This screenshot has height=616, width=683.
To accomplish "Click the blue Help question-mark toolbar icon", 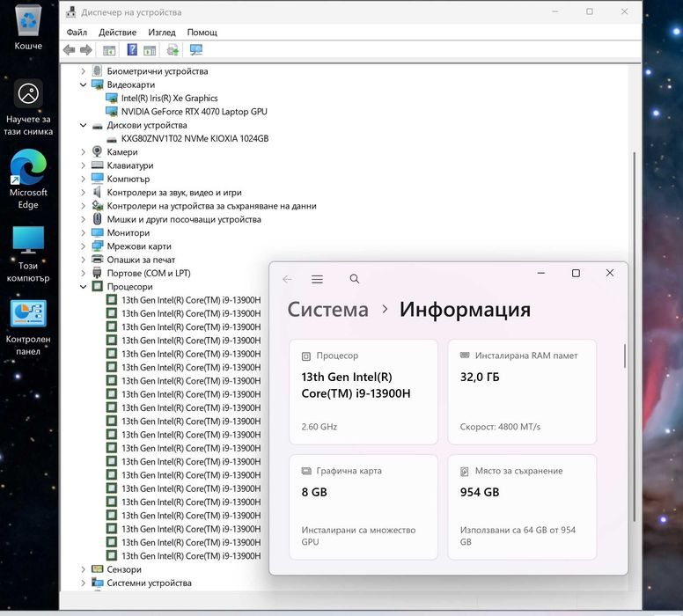I will coord(132,49).
